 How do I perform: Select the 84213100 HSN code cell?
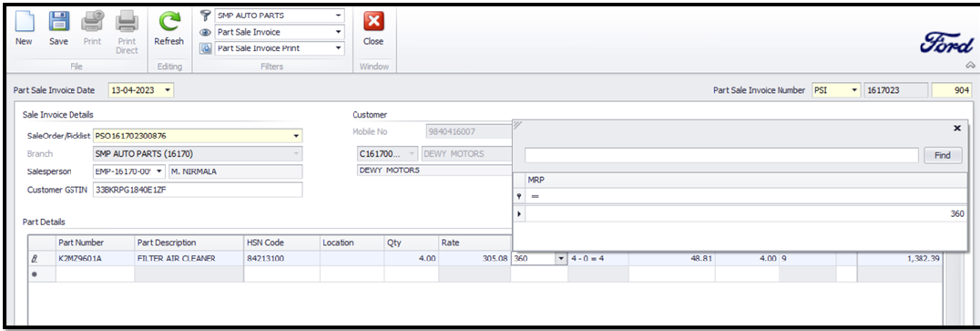pyautogui.click(x=281, y=258)
